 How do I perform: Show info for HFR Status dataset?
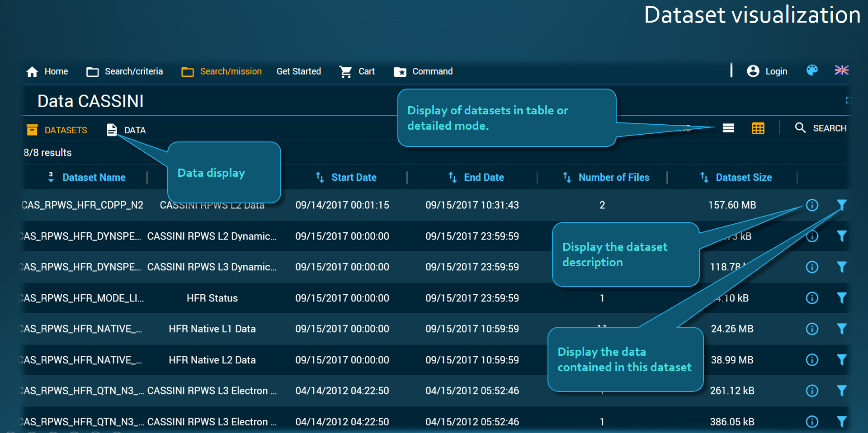[812, 298]
